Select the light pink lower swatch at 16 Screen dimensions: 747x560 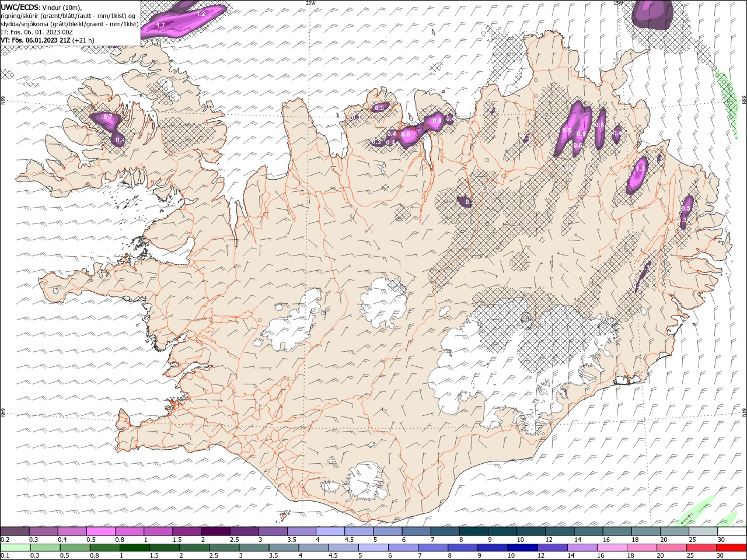pyautogui.click(x=611, y=548)
